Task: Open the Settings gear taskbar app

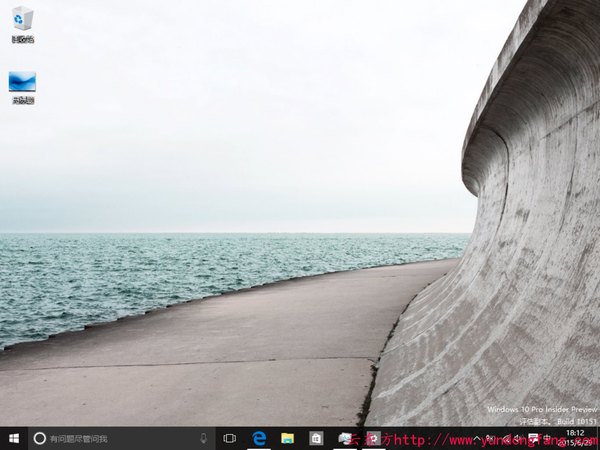Action: pos(374,439)
